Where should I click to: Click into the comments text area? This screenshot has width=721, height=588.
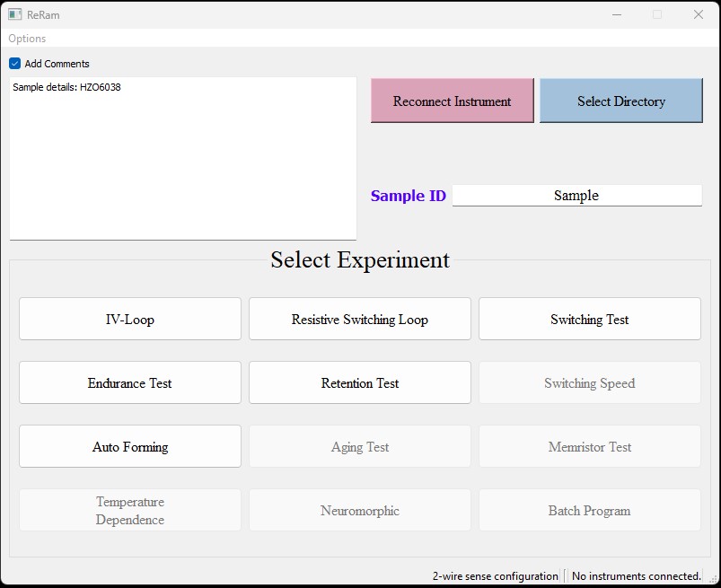183,159
